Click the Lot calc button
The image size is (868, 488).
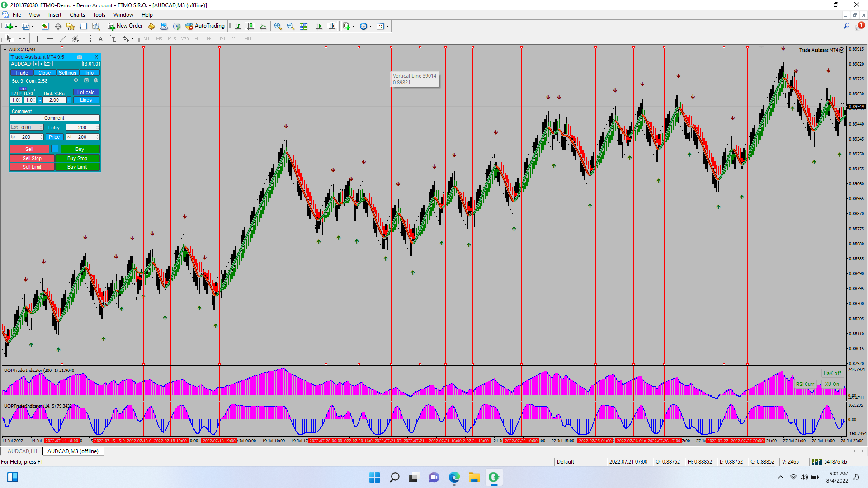86,92
